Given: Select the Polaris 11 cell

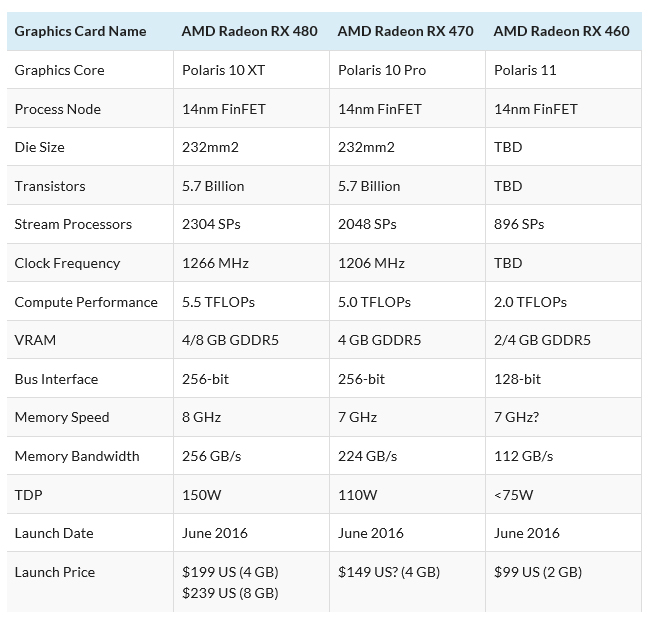Looking at the screenshot, I should coord(525,70).
